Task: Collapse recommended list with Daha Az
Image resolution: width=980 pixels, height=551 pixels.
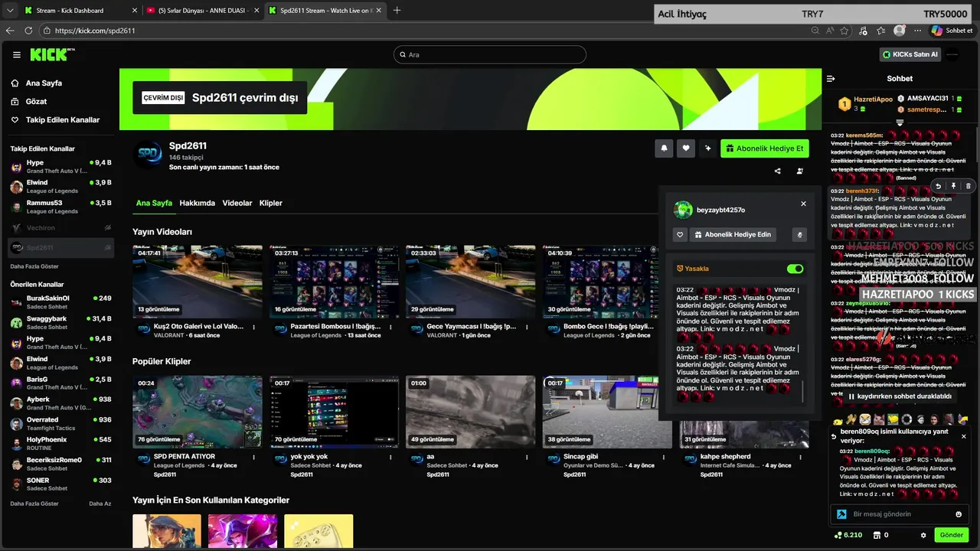Action: (x=100, y=504)
